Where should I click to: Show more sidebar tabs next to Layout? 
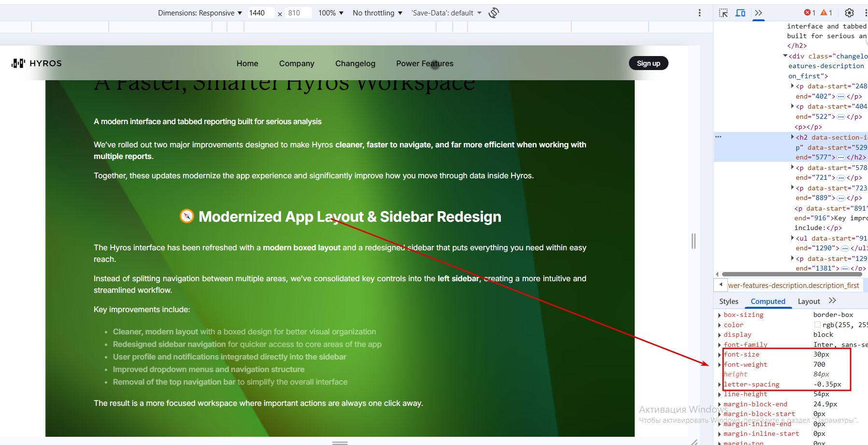click(832, 301)
